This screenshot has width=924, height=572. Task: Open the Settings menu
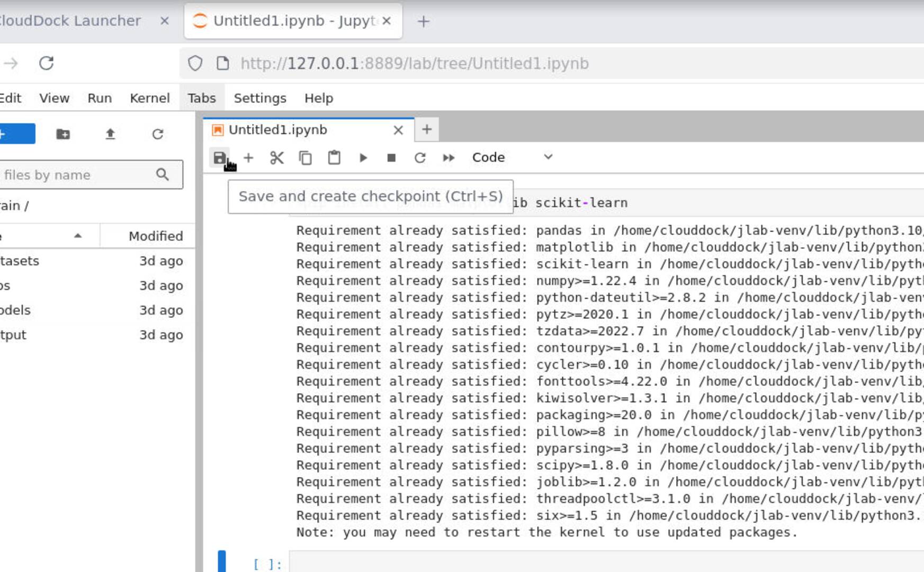pyautogui.click(x=259, y=98)
